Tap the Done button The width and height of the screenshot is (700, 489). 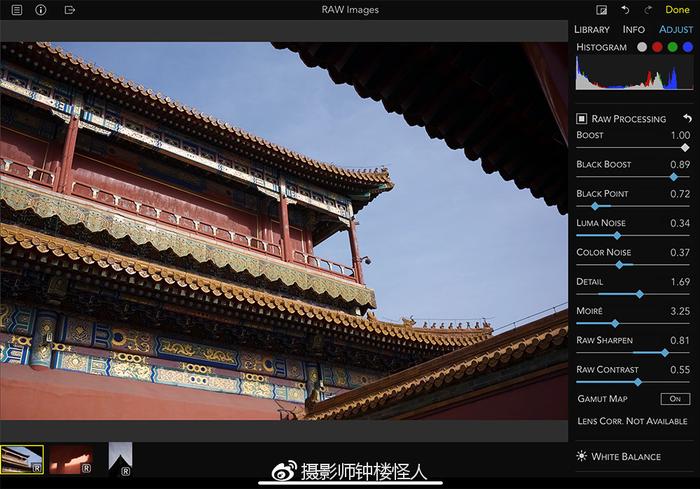point(677,9)
